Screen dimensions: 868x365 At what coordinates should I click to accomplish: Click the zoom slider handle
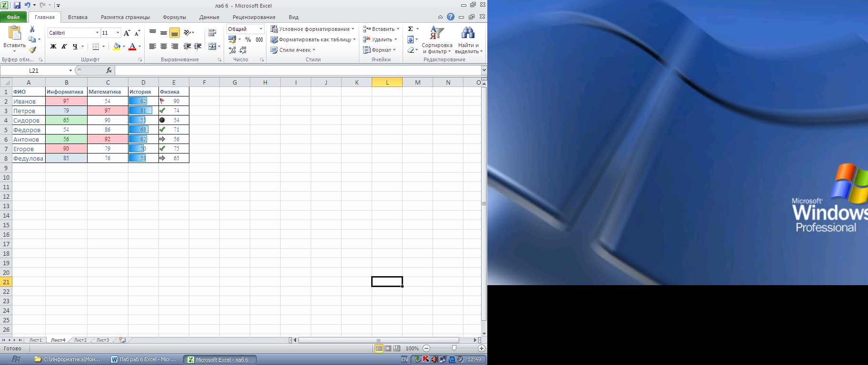click(x=454, y=348)
